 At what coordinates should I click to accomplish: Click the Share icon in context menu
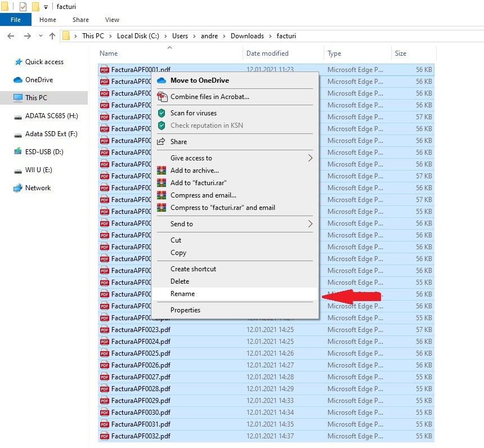coord(162,142)
